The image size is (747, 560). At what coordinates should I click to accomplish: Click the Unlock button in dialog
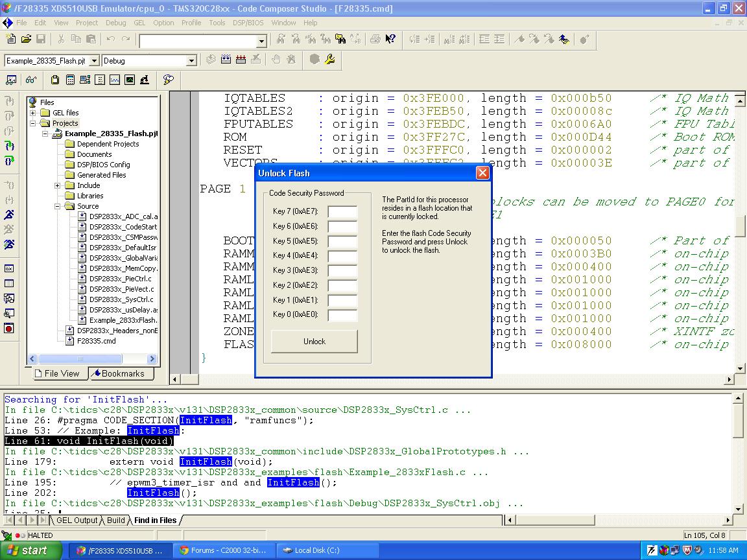pos(314,342)
